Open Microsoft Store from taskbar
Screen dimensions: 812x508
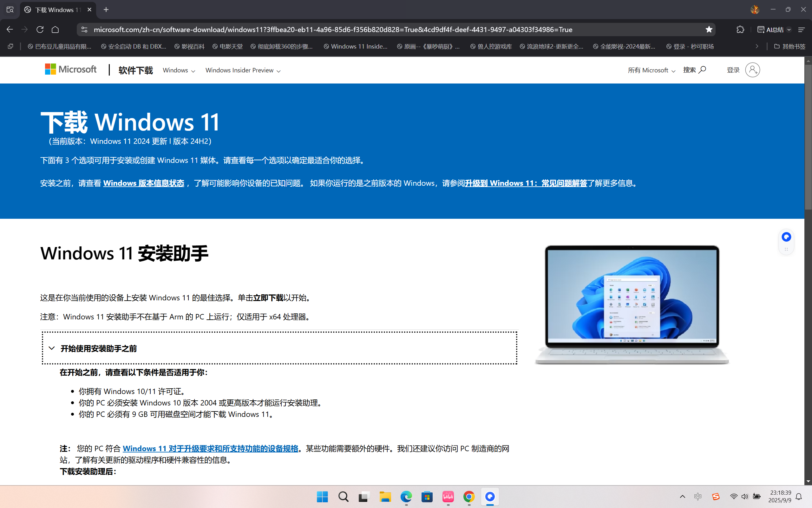(427, 497)
